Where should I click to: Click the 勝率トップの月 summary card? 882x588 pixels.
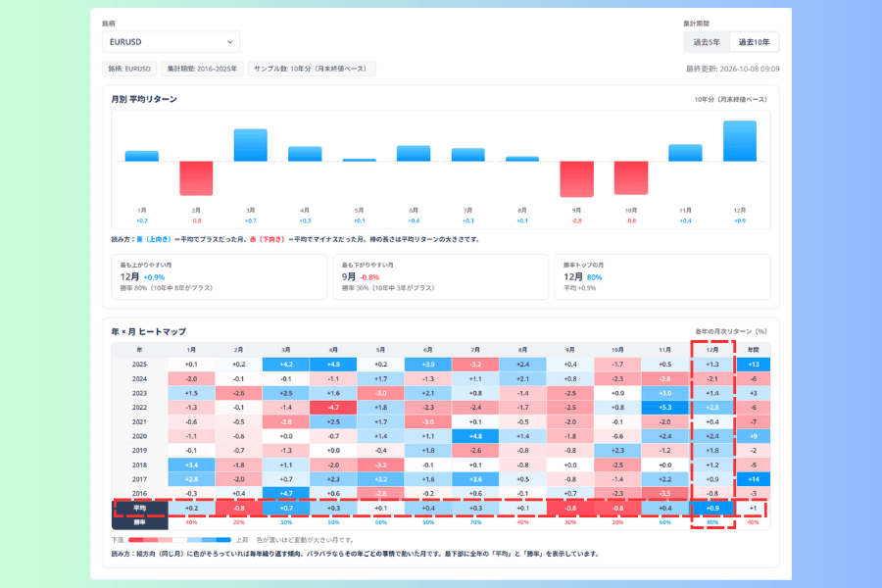[x=662, y=276]
